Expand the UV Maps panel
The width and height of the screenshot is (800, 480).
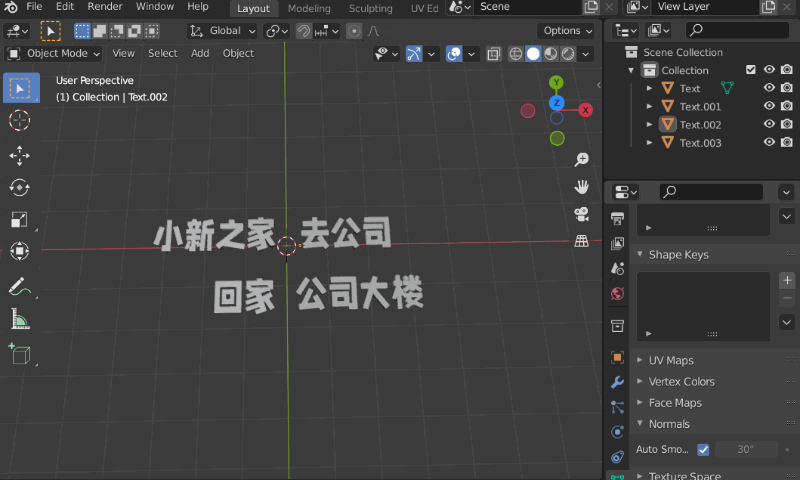point(640,360)
